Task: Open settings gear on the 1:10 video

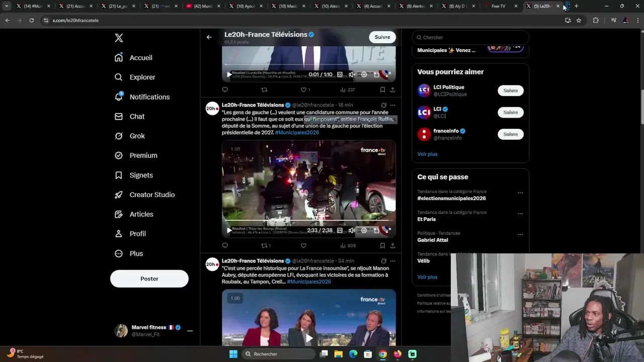Action: [x=364, y=74]
